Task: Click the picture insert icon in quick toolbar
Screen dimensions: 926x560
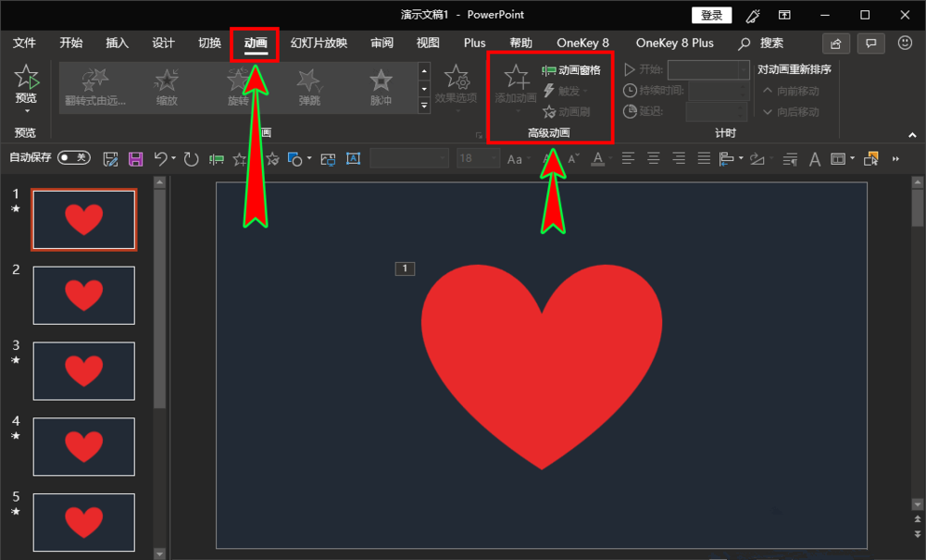Action: click(328, 158)
